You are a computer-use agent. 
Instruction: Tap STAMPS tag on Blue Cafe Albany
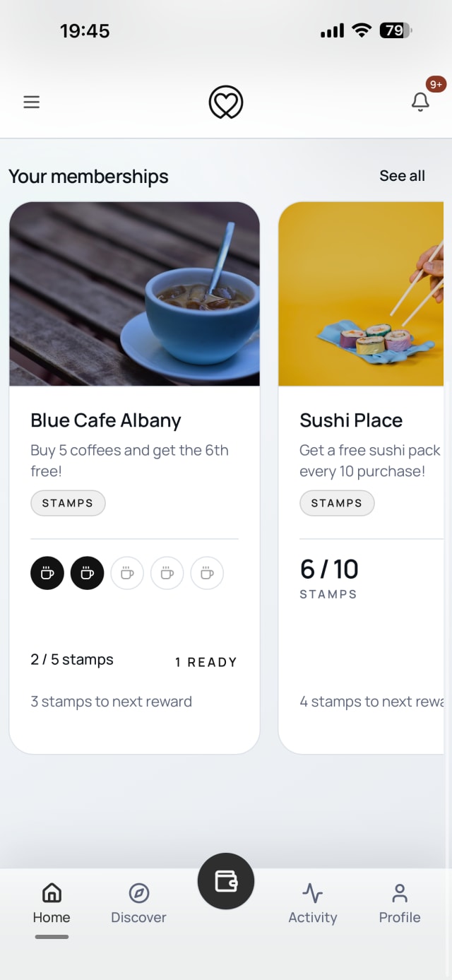tap(68, 503)
